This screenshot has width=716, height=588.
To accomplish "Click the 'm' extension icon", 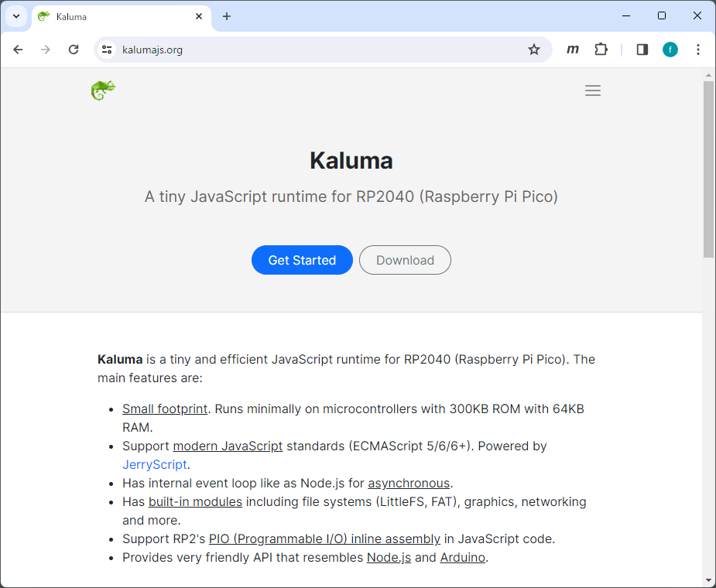I will coord(572,49).
